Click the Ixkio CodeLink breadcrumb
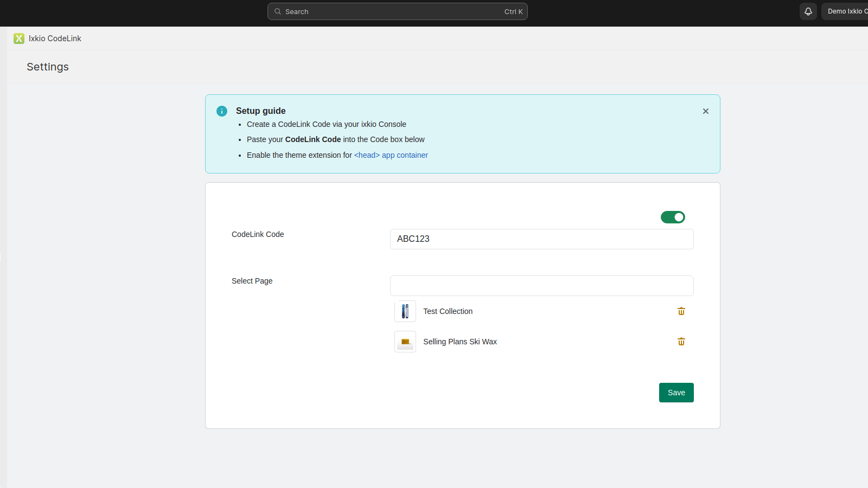The width and height of the screenshot is (868, 488). (x=54, y=38)
